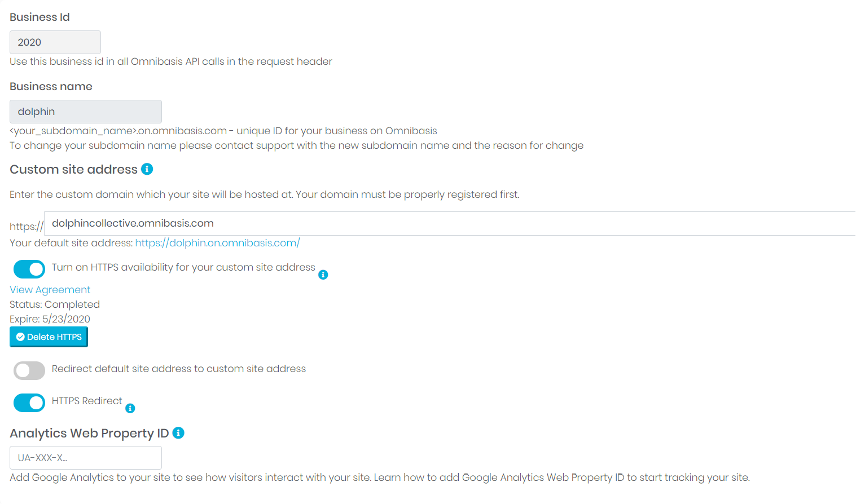Click the "Redirect default site address" label text

tap(179, 369)
